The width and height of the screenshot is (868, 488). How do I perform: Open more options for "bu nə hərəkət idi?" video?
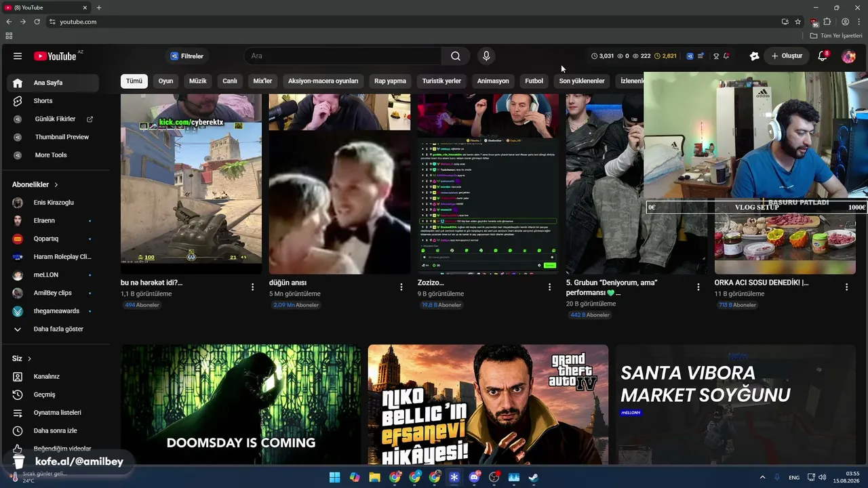[252, 287]
